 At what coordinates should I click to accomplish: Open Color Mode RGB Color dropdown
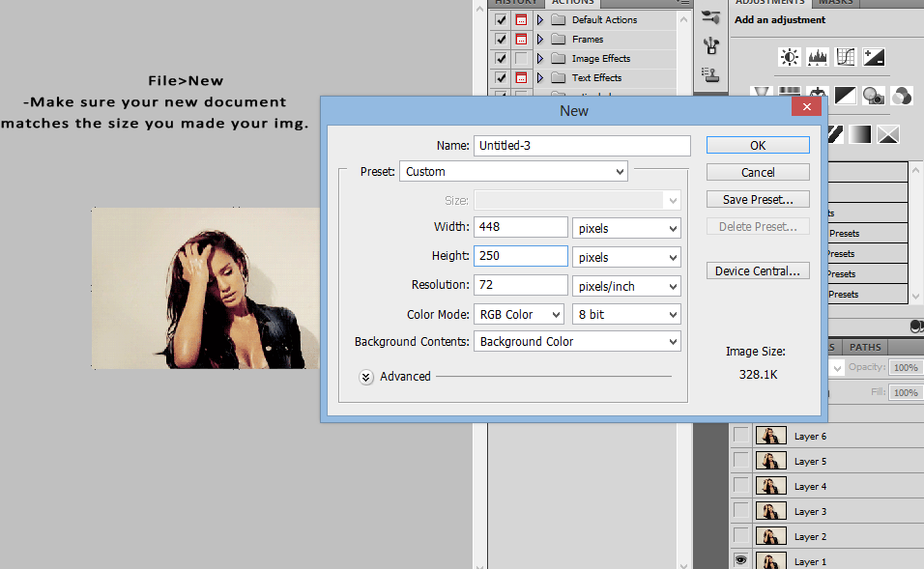click(519, 314)
